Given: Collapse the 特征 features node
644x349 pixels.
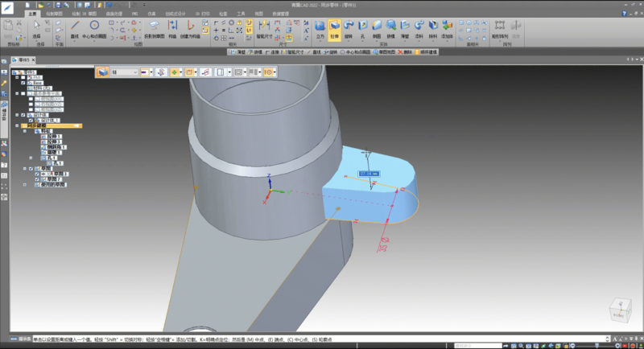Looking at the screenshot, I should (25, 131).
